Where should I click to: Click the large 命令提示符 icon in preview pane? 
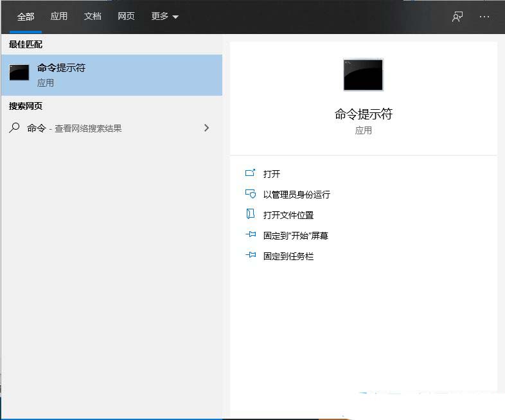tap(363, 74)
